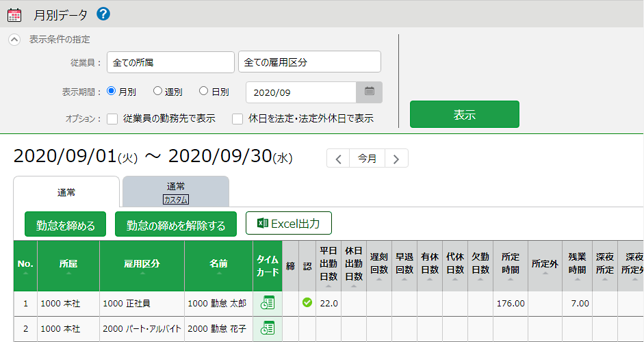Collapse the 表示条件の指定 section
This screenshot has height=342, width=644.
(x=14, y=40)
